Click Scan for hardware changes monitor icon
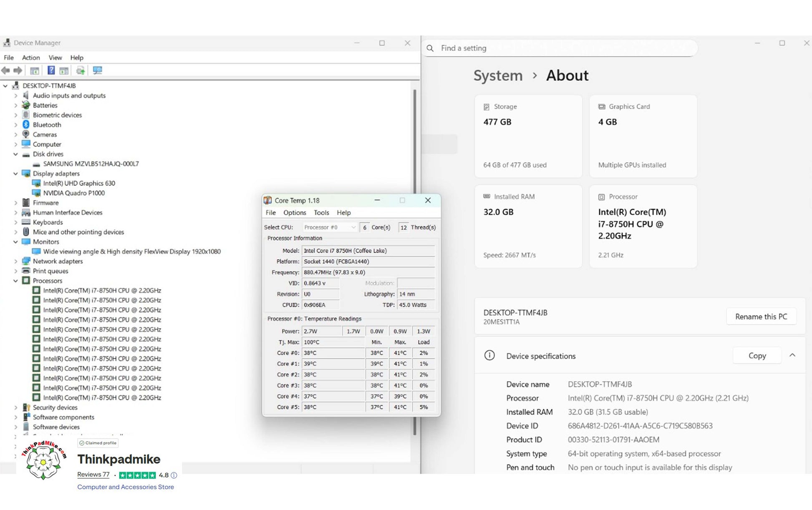The image size is (812, 510). 97,70
